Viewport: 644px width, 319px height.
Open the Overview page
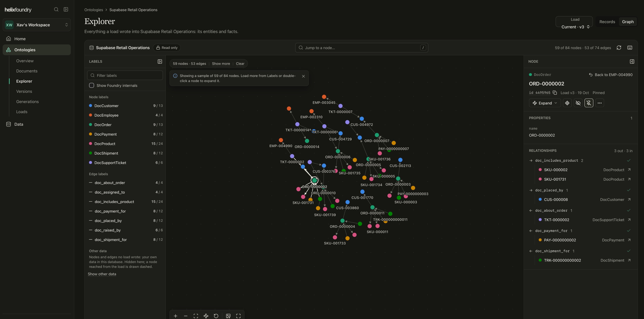click(x=25, y=61)
